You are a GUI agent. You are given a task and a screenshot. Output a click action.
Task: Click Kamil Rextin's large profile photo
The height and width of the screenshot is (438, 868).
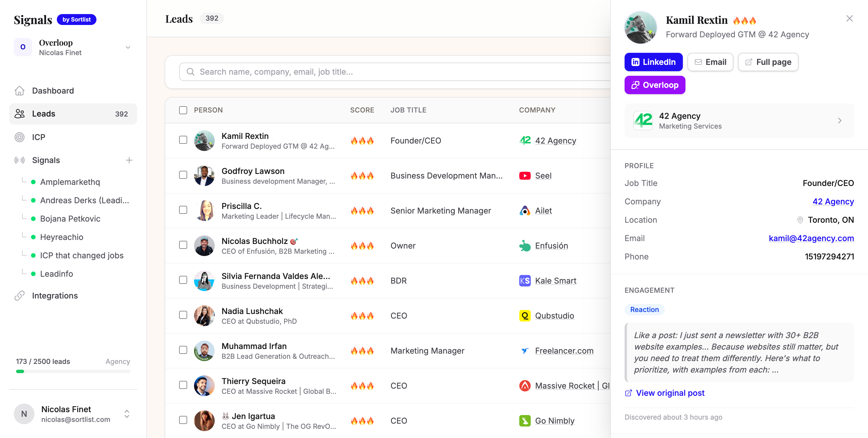tap(640, 28)
